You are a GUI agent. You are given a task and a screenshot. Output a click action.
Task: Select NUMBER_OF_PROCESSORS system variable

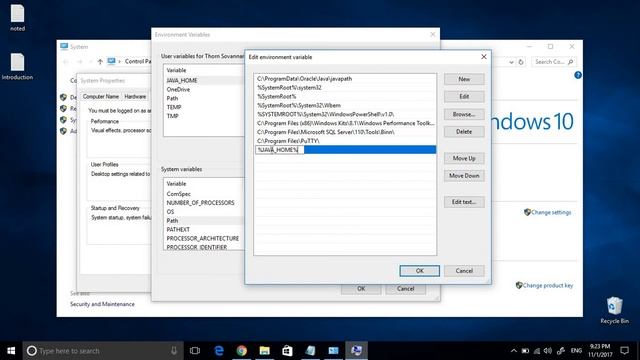pos(204,203)
